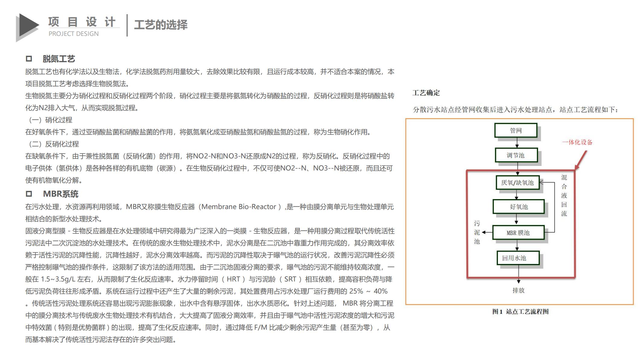Screen dimensions: 644x362
Task: Click the 工艺确定 heading
Action: pyautogui.click(x=426, y=93)
